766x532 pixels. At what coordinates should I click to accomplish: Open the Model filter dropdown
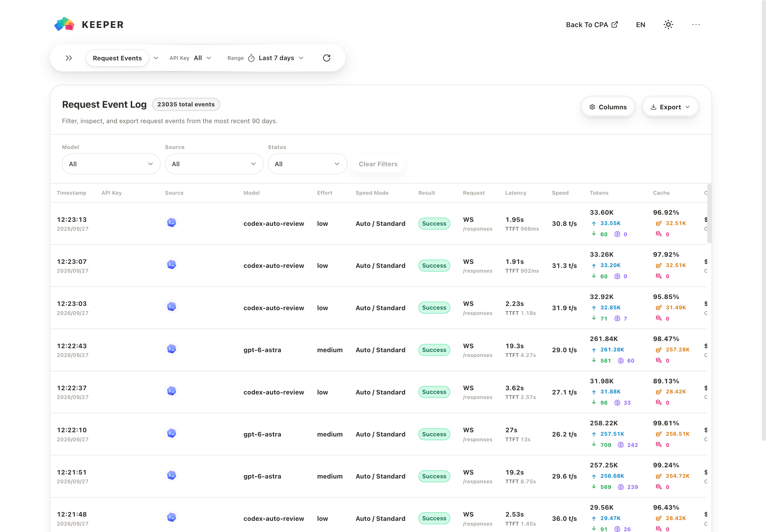(x=111, y=164)
